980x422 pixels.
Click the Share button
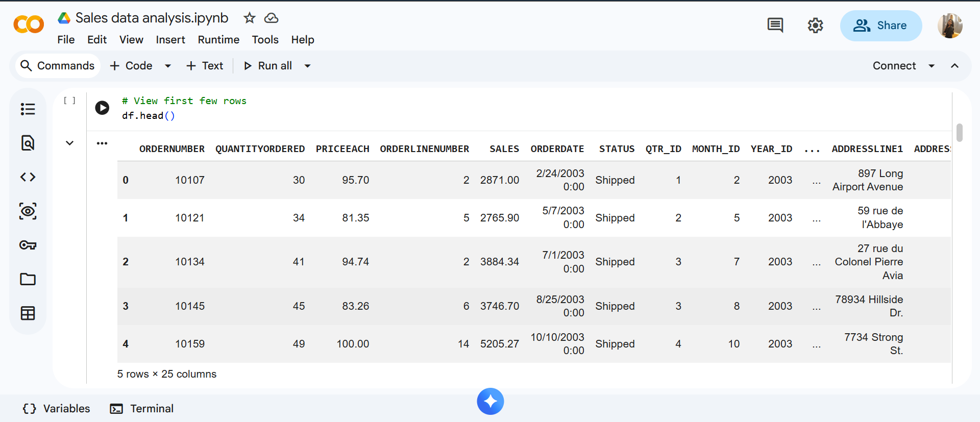click(880, 26)
